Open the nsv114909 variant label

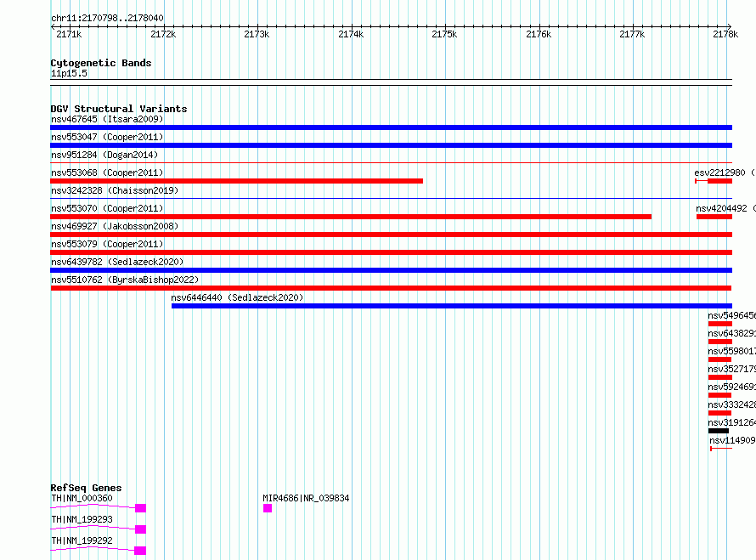[732, 440]
